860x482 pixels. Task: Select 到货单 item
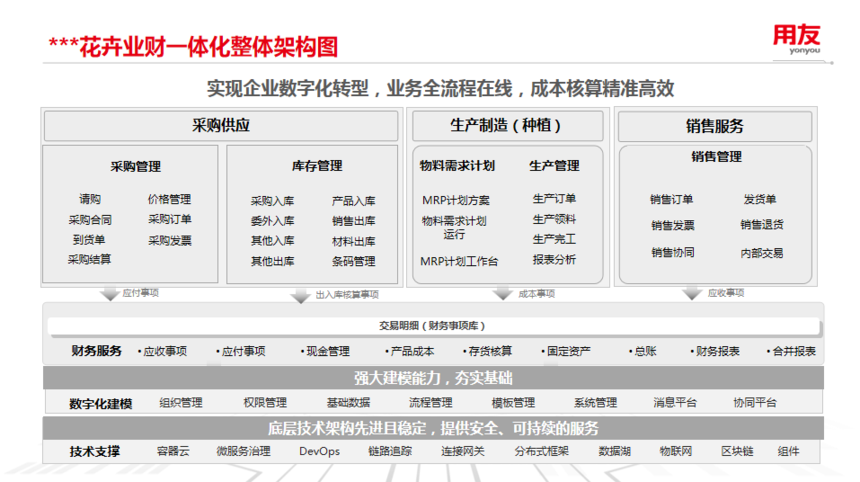pyautogui.click(x=89, y=240)
